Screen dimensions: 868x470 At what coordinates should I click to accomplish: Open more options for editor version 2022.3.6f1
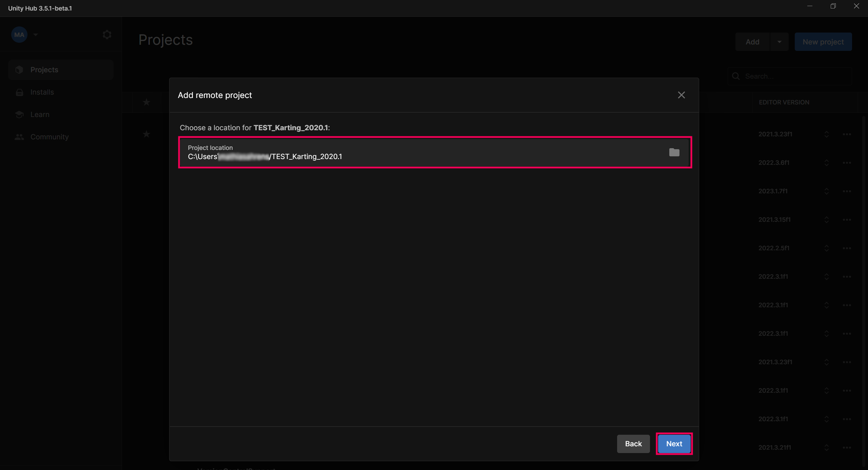point(847,163)
